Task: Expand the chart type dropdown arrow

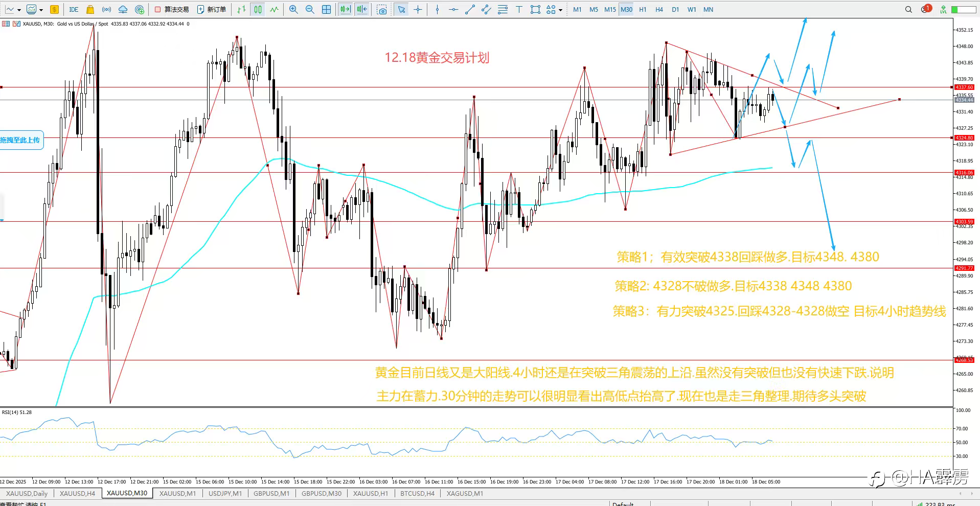Action: coord(19,10)
